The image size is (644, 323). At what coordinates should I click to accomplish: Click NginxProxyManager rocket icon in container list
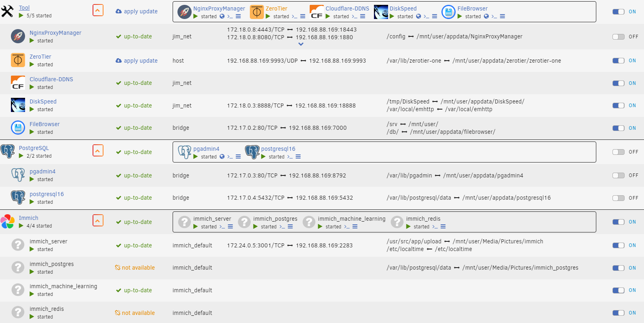click(x=18, y=36)
